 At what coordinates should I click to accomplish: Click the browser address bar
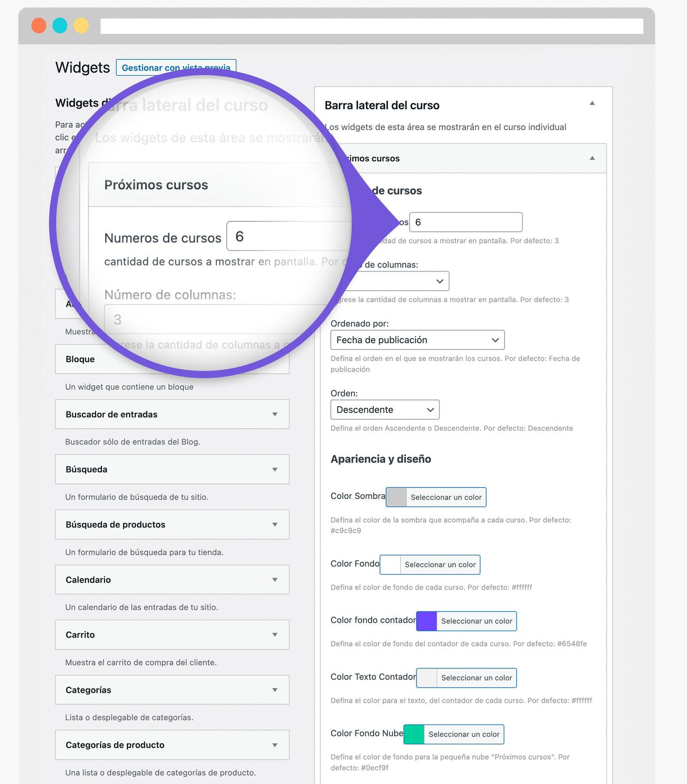click(x=371, y=26)
